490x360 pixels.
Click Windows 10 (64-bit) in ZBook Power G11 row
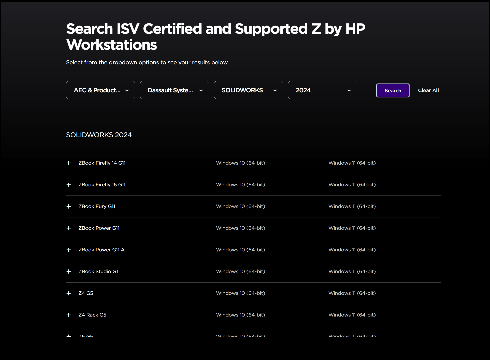pos(240,228)
